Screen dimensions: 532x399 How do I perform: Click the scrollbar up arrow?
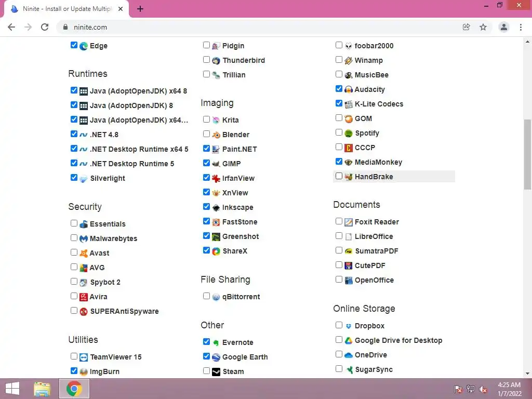point(527,42)
